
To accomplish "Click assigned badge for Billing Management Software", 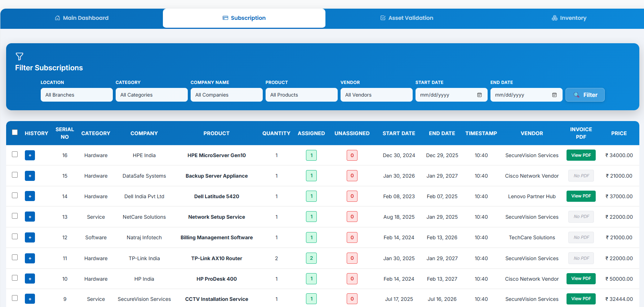I will (x=311, y=237).
